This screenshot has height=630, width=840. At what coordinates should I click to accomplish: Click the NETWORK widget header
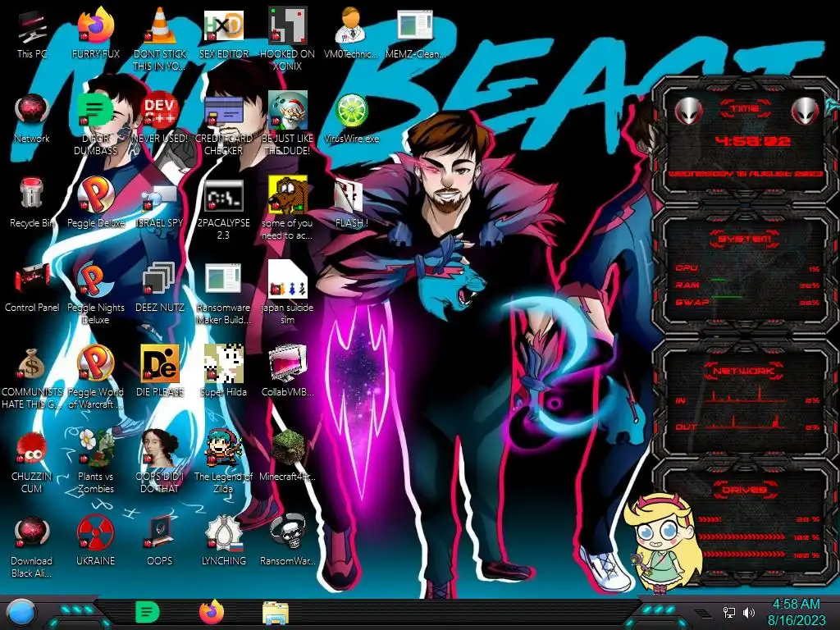[x=745, y=371]
